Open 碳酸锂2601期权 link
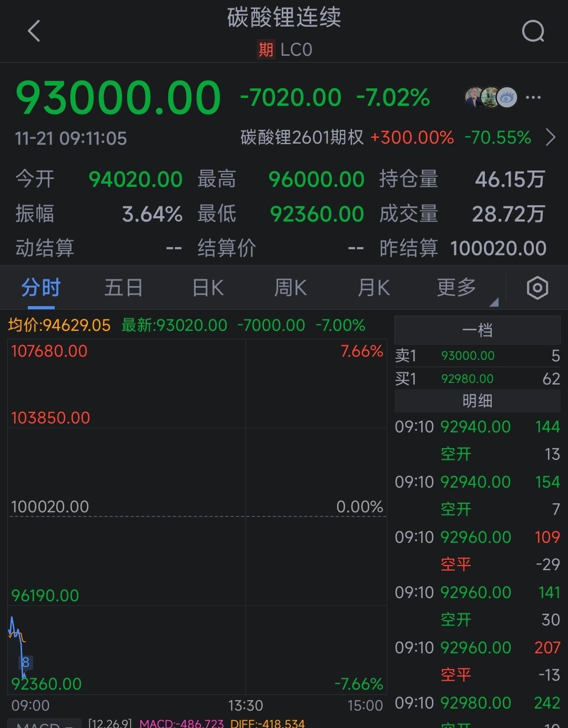568x728 pixels. [302, 138]
